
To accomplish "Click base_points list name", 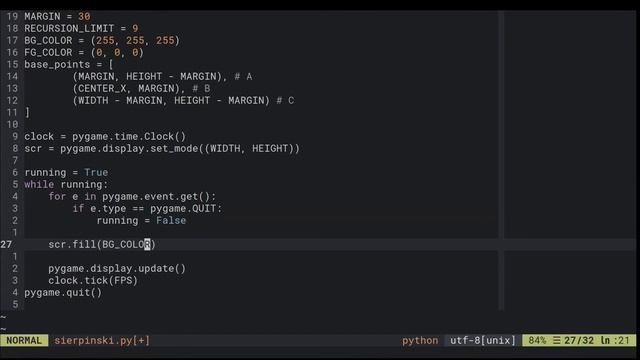I will pyautogui.click(x=57, y=64).
